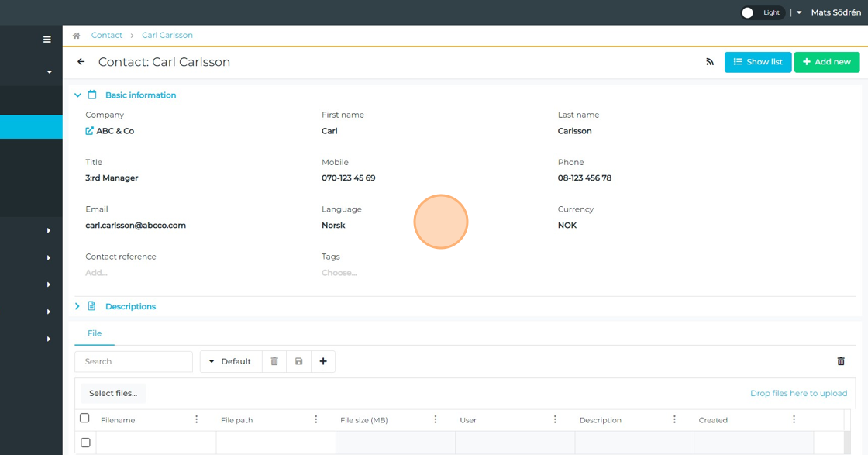Open ABC & Co company link icon

click(90, 131)
